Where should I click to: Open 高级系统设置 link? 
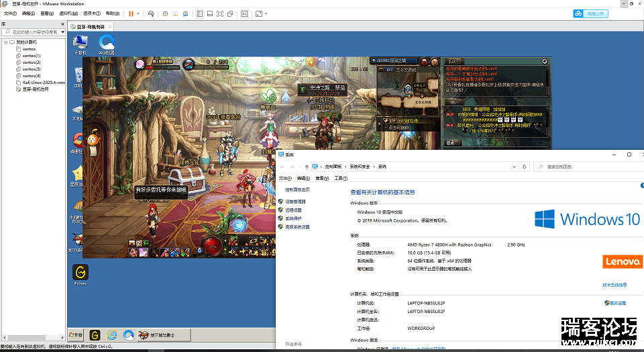(x=297, y=227)
